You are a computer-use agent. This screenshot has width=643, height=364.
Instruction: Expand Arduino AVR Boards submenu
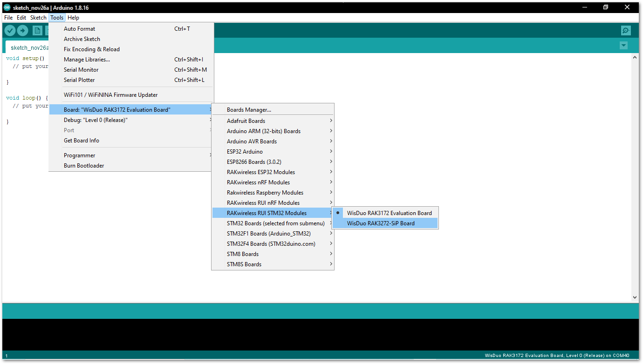point(273,142)
